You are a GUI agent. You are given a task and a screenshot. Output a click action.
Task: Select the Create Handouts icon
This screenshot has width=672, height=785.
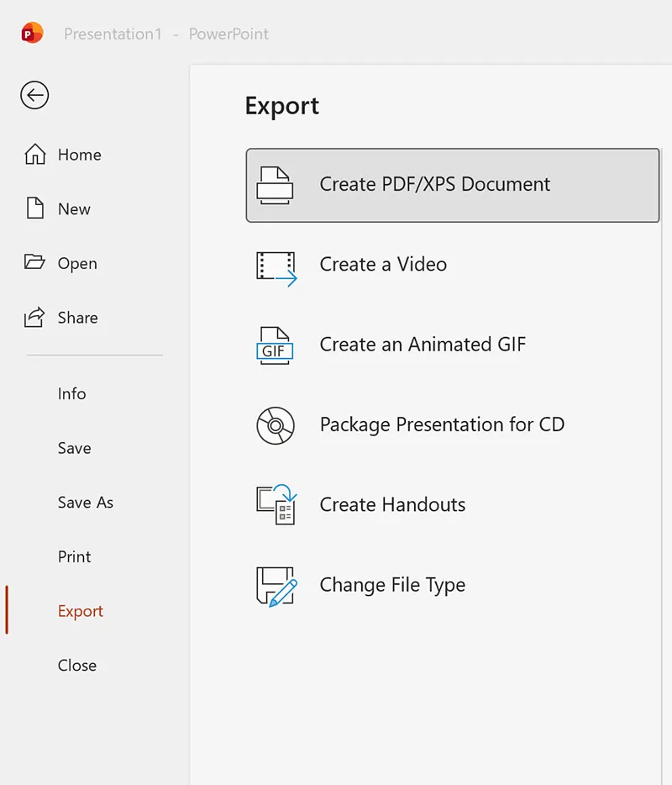(x=274, y=504)
